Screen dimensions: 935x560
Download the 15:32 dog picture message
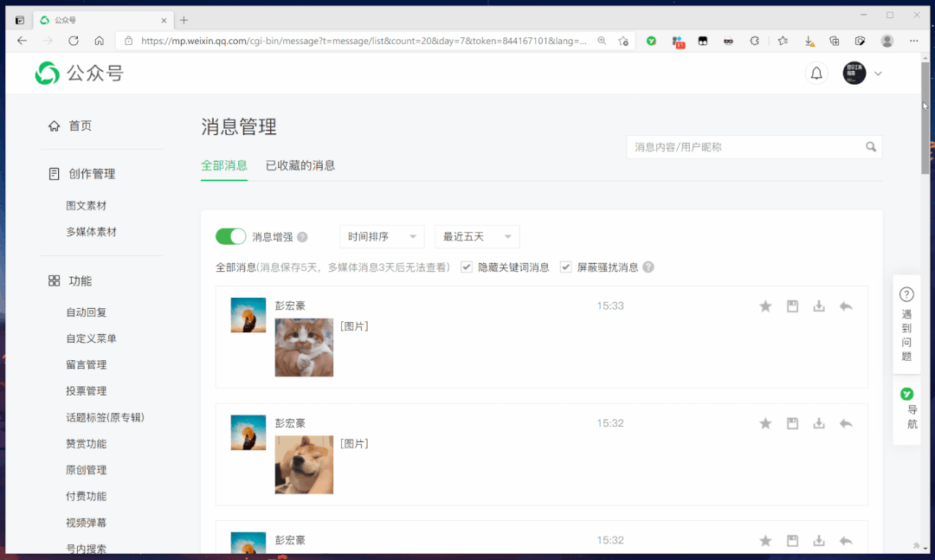tap(819, 423)
